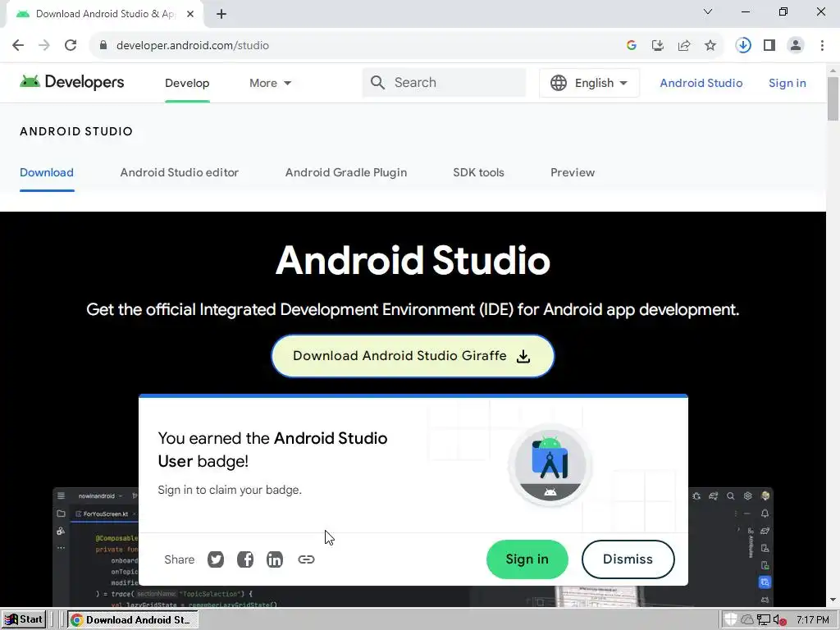Click the 7:17 PM clock
The width and height of the screenshot is (840, 630).
pos(813,620)
